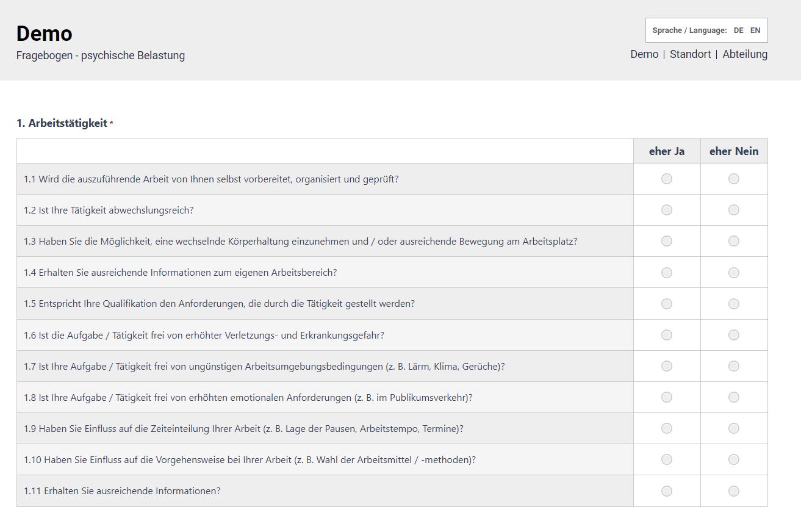Select 'eher Nein' for 1.7 Arbeitsumgebungsbedingungen
This screenshot has width=801, height=532.
[x=734, y=366]
